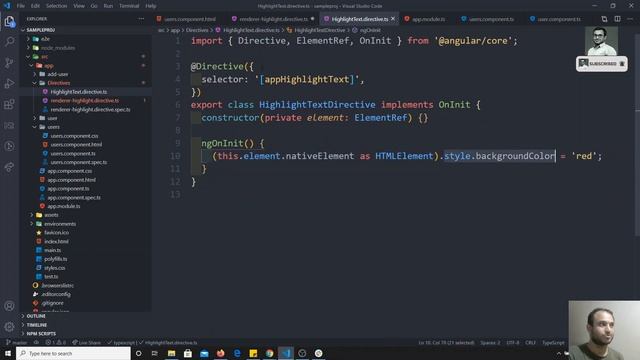Screen dimensions: 640x360
Task: Switch to renderer-highlight.directive.ts tab
Action: (x=273, y=19)
